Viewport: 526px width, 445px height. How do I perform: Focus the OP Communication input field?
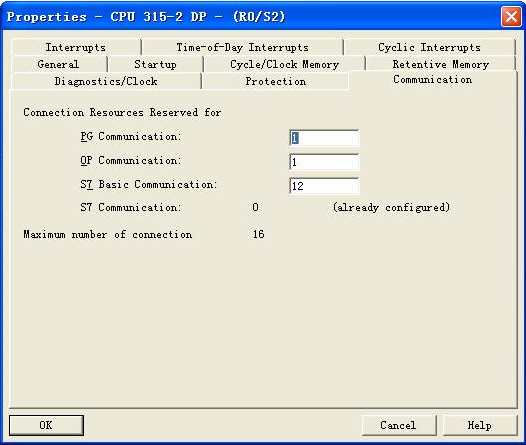324,162
